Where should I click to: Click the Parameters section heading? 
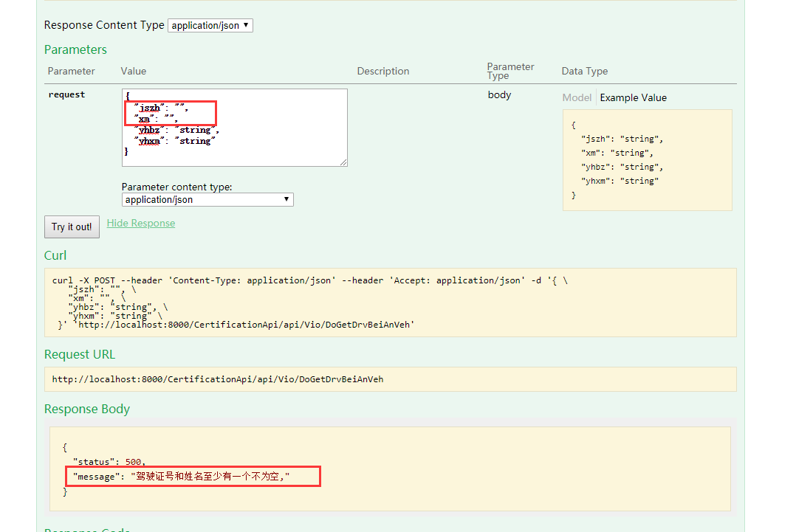tap(75, 49)
